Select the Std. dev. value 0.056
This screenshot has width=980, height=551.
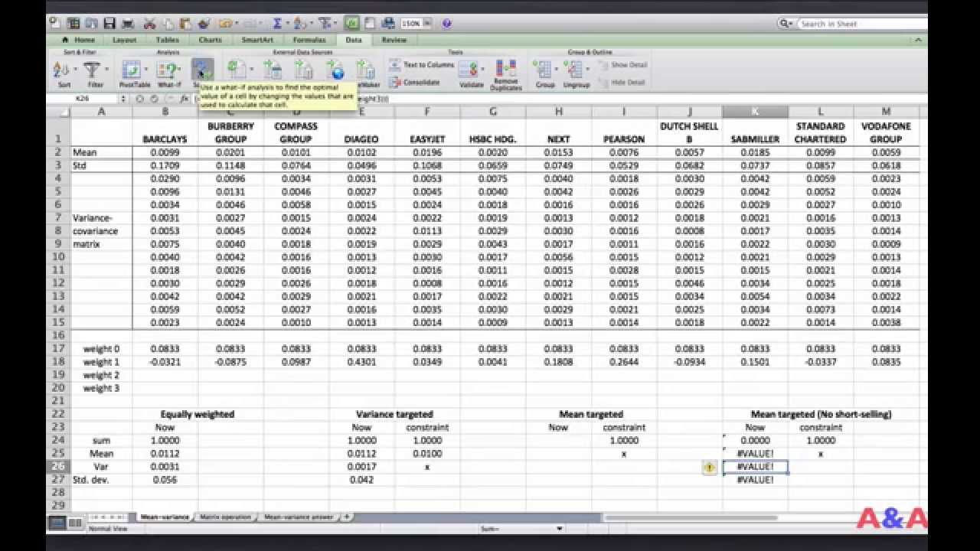point(165,480)
